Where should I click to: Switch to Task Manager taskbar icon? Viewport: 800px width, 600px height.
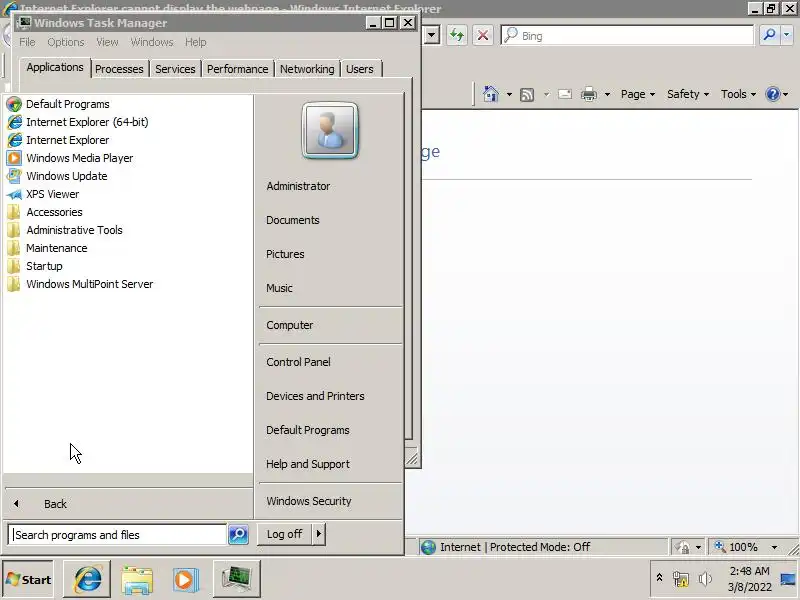coord(236,579)
